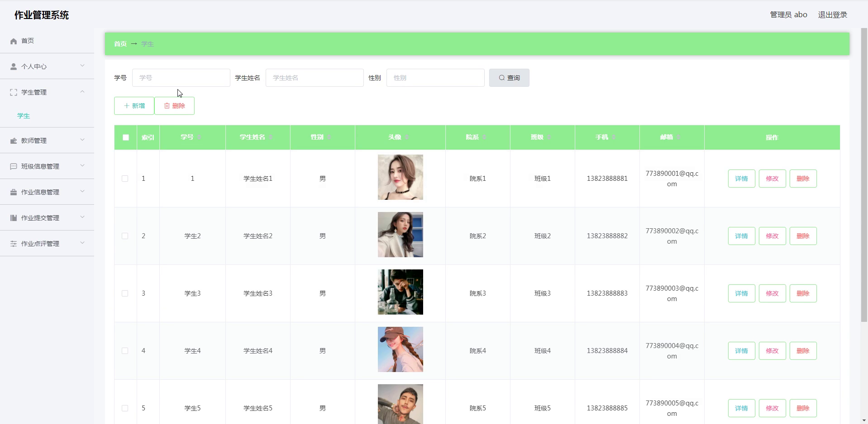The image size is (868, 424).
Task: Click 修改 for 学生姓名3
Action: click(772, 293)
